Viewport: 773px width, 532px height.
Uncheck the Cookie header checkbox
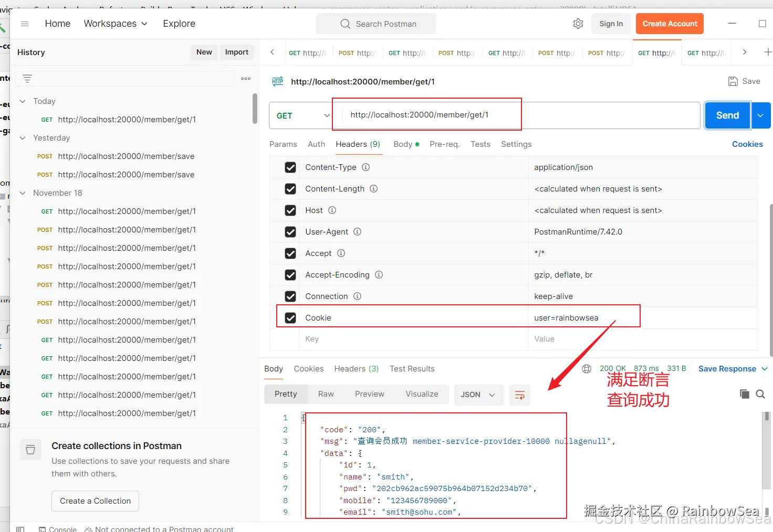tap(290, 318)
